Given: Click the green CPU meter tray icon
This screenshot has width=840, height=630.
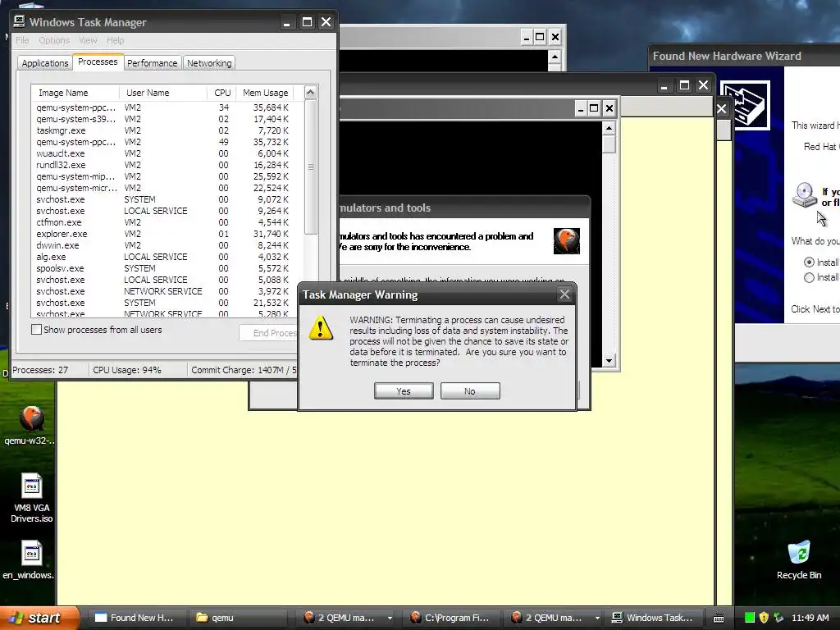Looking at the screenshot, I should (x=750, y=618).
